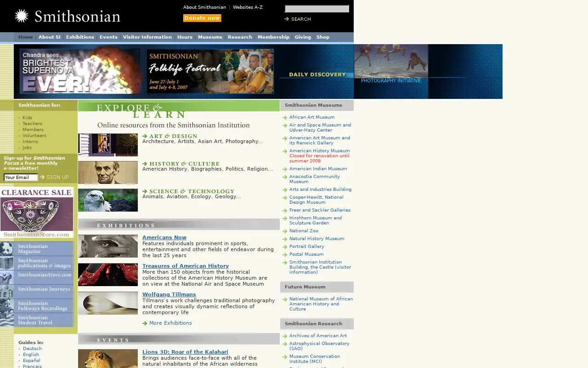588x368 pixels.
Task: Click the arrow icon next to Sign Up
Action: coord(42,177)
